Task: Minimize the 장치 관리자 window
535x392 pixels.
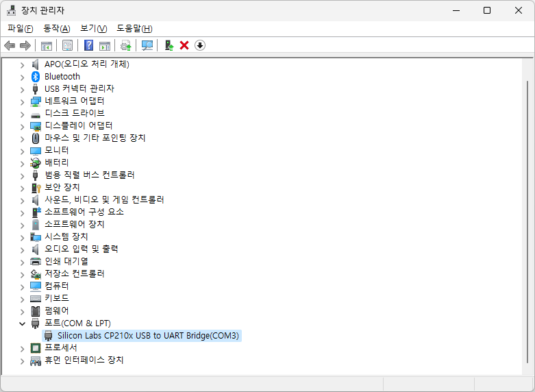Action: coord(456,10)
